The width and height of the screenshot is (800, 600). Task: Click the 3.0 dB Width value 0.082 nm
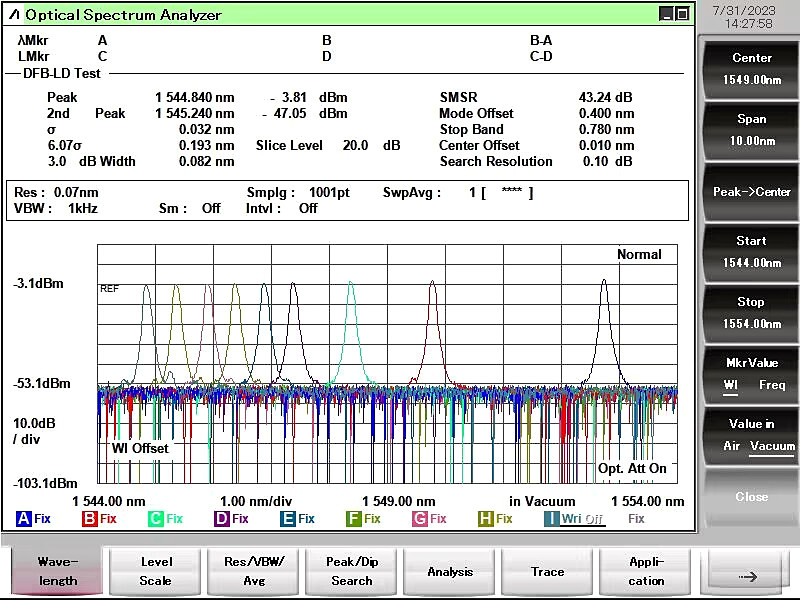coord(207,161)
